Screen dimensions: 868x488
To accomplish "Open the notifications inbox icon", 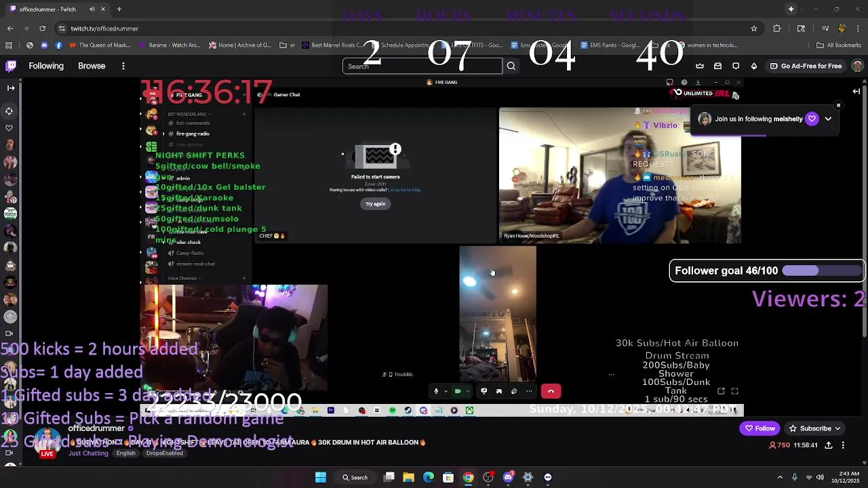I will [x=717, y=66].
